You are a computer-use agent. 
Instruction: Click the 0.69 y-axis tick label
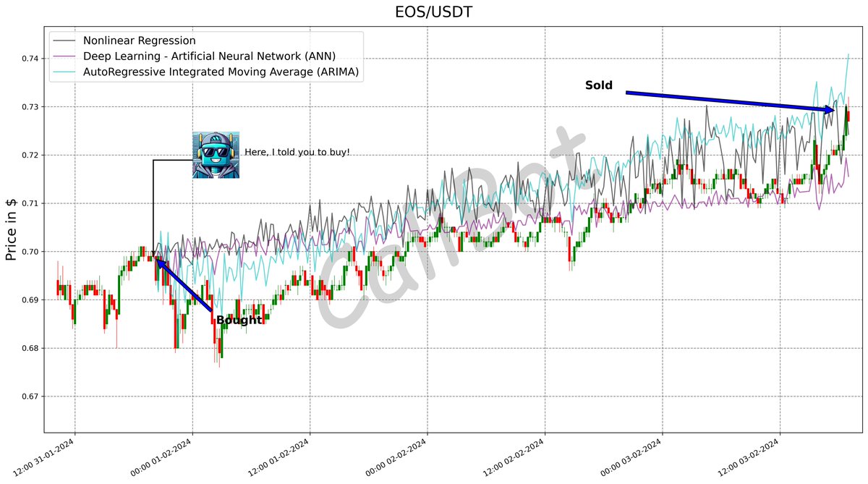point(30,300)
